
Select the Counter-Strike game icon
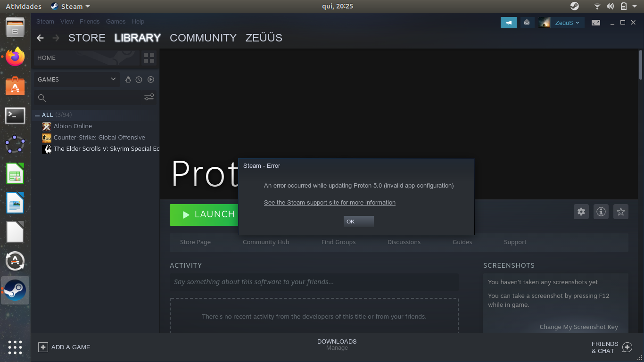point(47,138)
